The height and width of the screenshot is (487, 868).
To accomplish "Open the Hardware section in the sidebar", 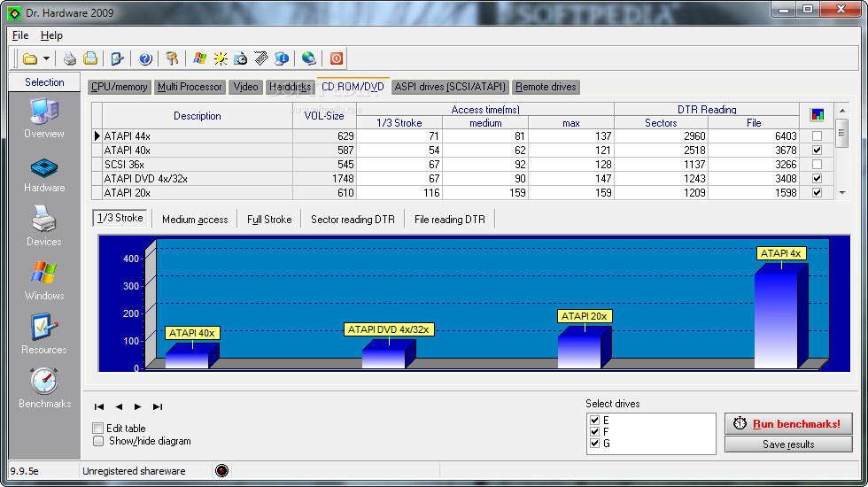I will coord(44,175).
